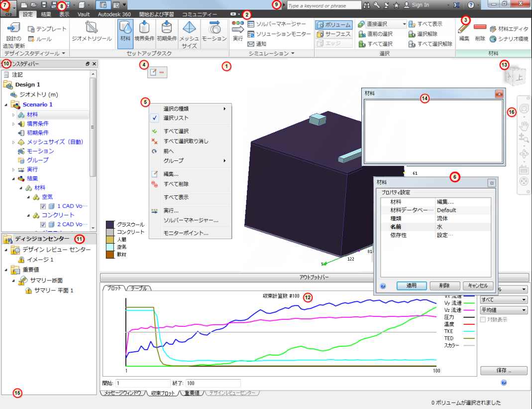Click the edit icon in the floating mini toolbar

pos(153,72)
